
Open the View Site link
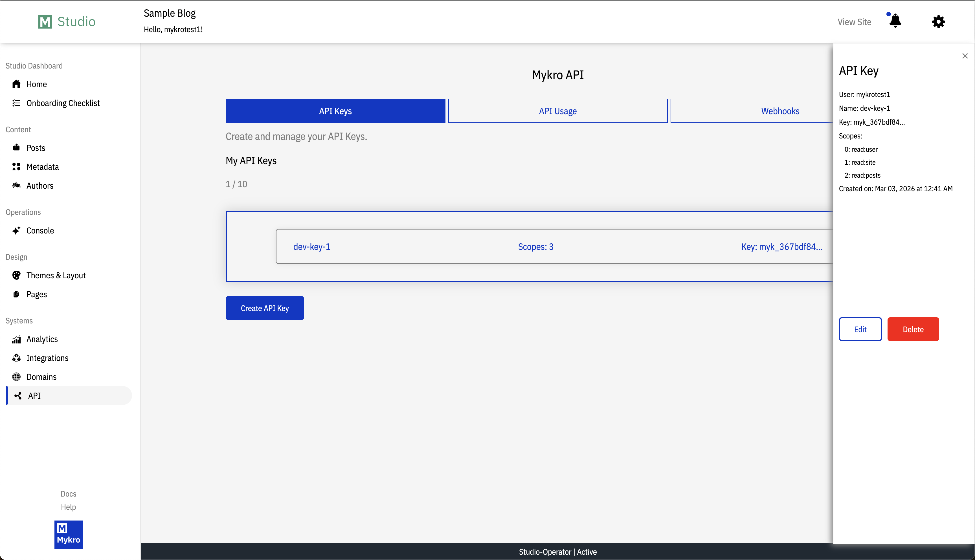click(x=854, y=22)
